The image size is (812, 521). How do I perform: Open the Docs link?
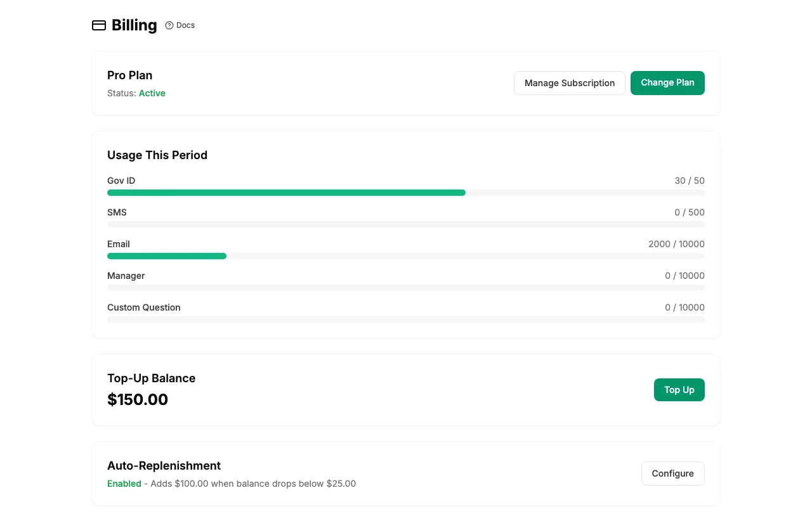click(x=185, y=25)
